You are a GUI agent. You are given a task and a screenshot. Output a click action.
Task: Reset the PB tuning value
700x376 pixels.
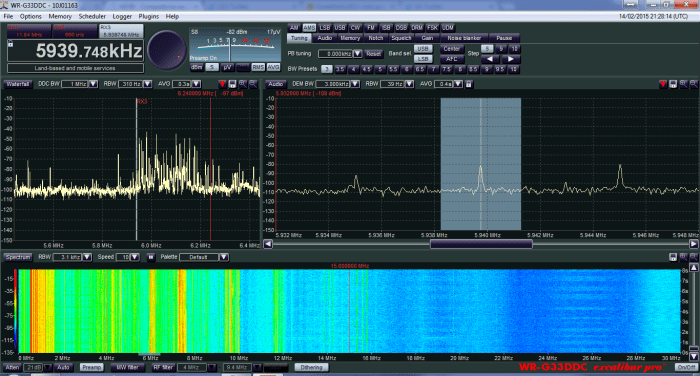[374, 54]
